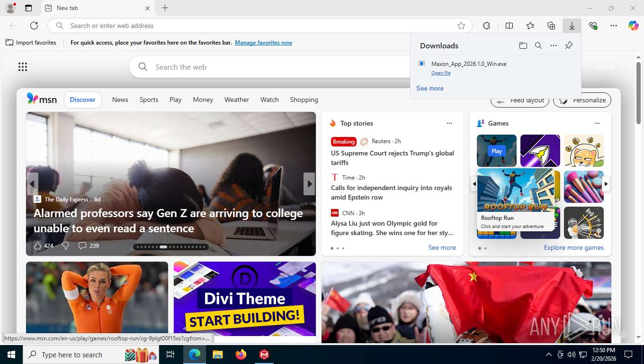This screenshot has width=644, height=364.
Task: Open the Money tab
Action: click(x=203, y=100)
